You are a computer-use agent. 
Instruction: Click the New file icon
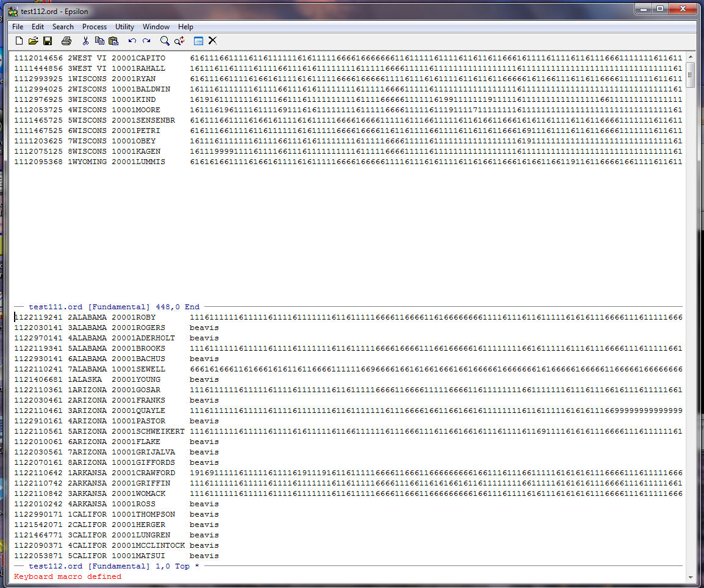[x=19, y=41]
